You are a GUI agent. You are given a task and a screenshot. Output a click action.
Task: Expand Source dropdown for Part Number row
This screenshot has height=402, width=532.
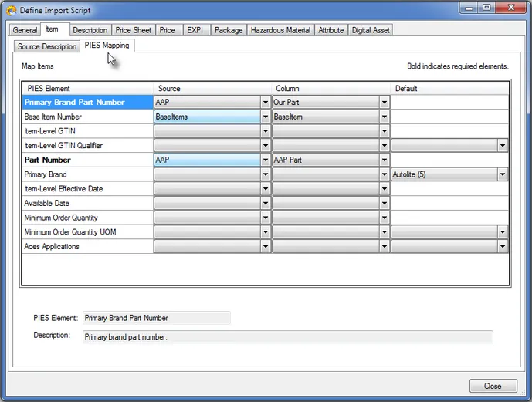point(266,160)
